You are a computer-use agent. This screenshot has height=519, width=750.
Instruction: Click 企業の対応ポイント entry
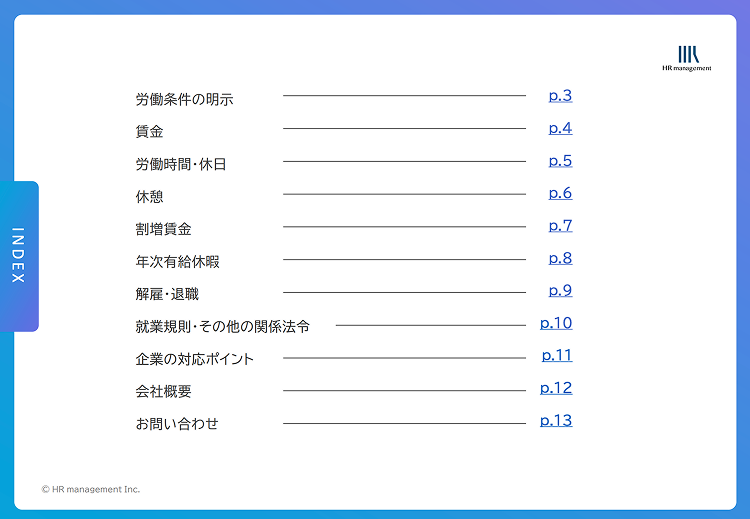click(x=194, y=359)
